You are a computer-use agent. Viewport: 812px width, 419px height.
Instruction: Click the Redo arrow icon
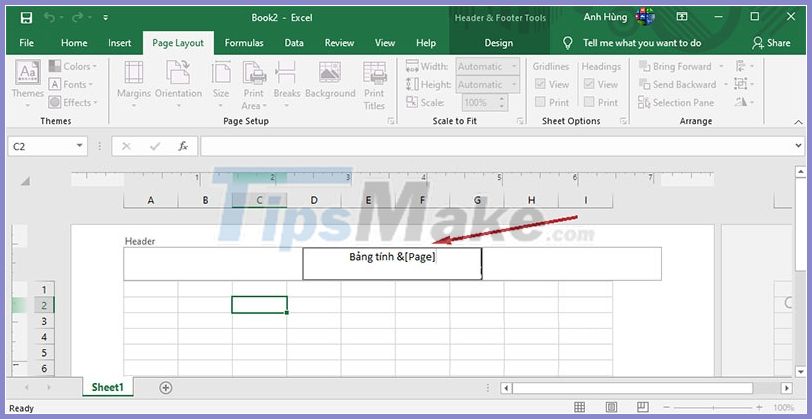pyautogui.click(x=78, y=18)
